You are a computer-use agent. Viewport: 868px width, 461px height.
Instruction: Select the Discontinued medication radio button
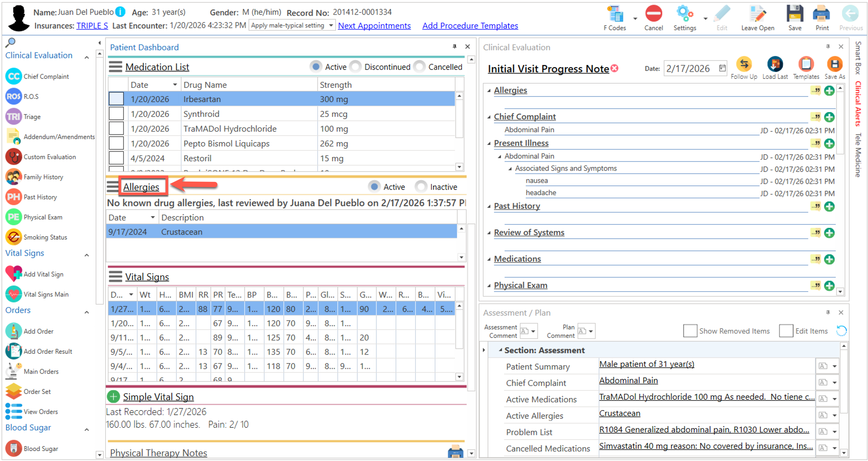coord(355,67)
